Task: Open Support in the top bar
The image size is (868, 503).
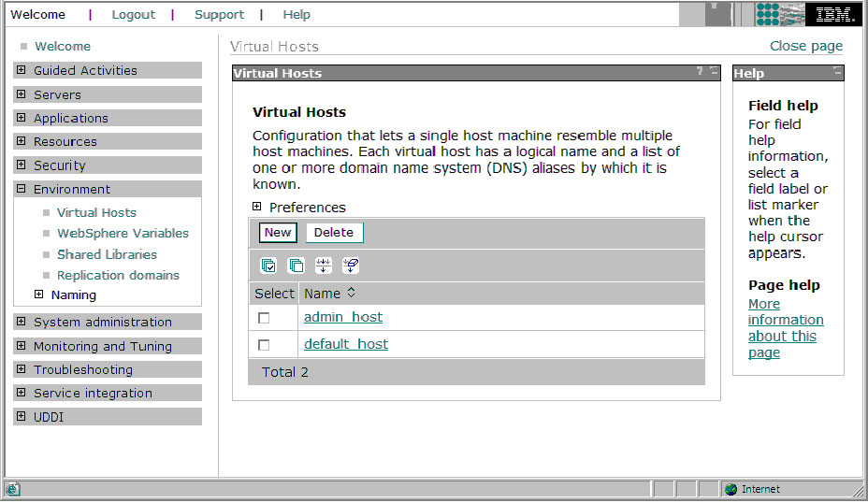Action: (219, 15)
